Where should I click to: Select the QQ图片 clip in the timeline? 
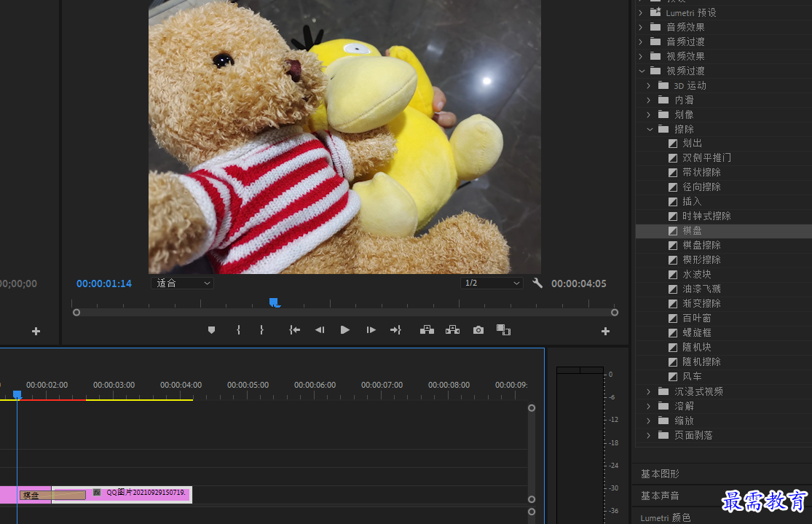tap(122, 494)
